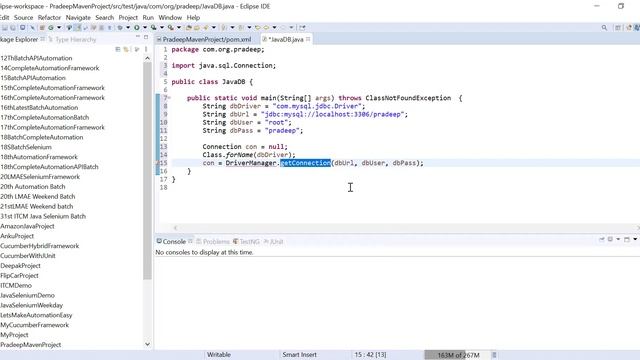Maximize the Package Explorer view

pyautogui.click(x=146, y=38)
